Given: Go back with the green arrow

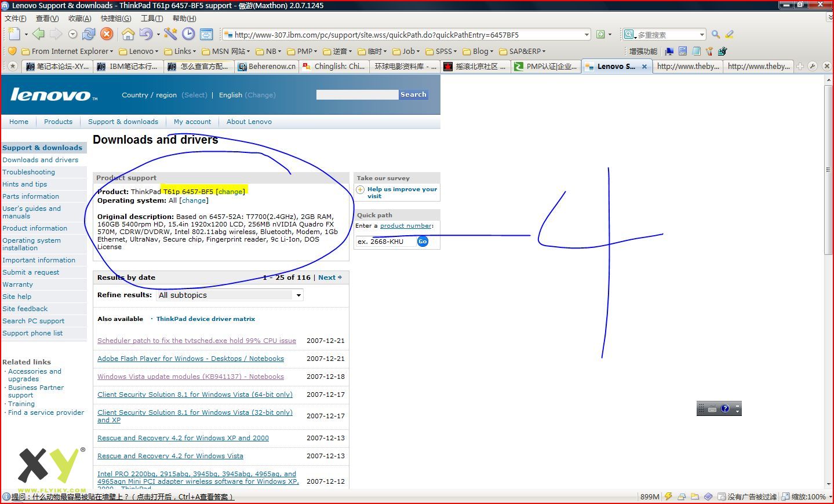Looking at the screenshot, I should click(x=38, y=34).
